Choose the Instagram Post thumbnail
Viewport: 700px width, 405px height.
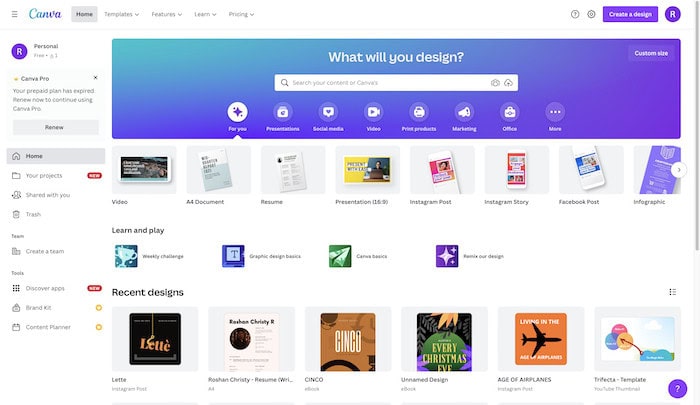pos(442,170)
